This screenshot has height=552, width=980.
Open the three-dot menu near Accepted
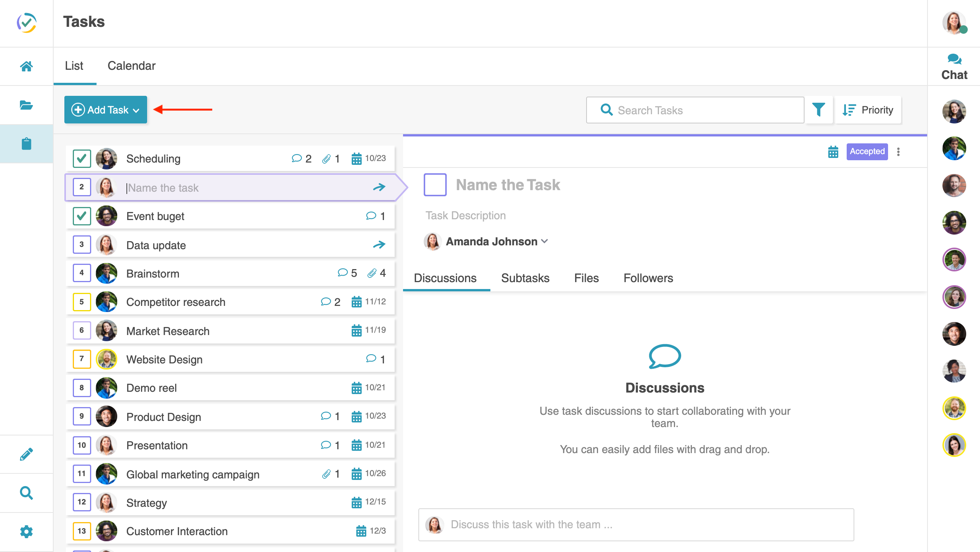(x=898, y=152)
